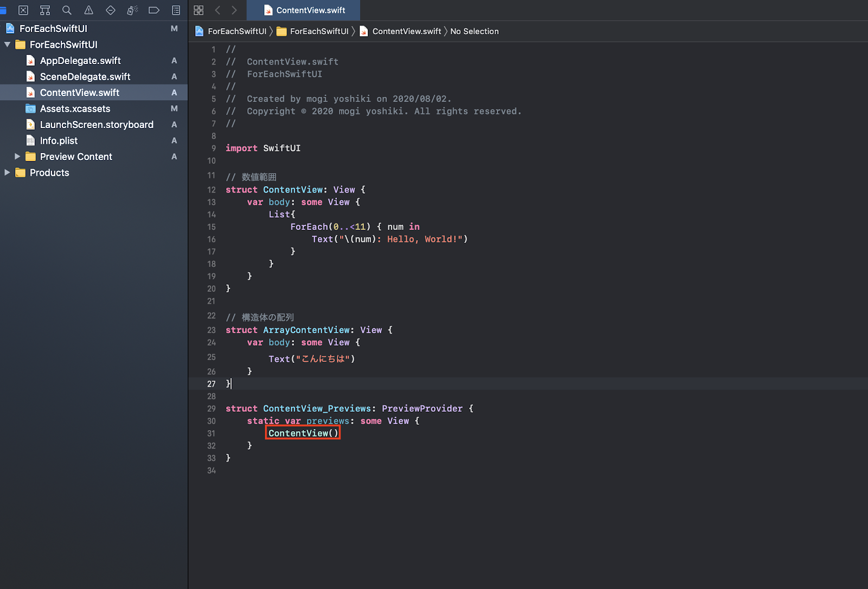
Task: Click 'List{' on line 14
Action: 282,214
